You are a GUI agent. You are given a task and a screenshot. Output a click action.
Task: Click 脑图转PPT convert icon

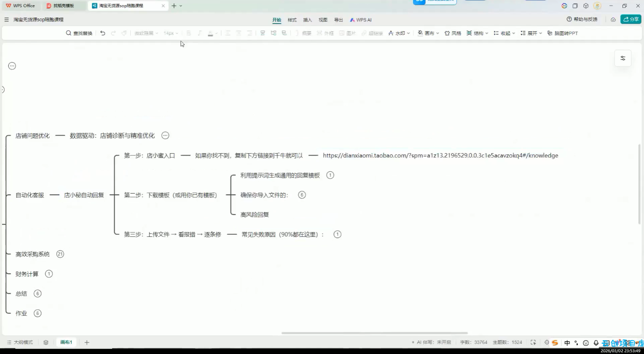point(562,33)
